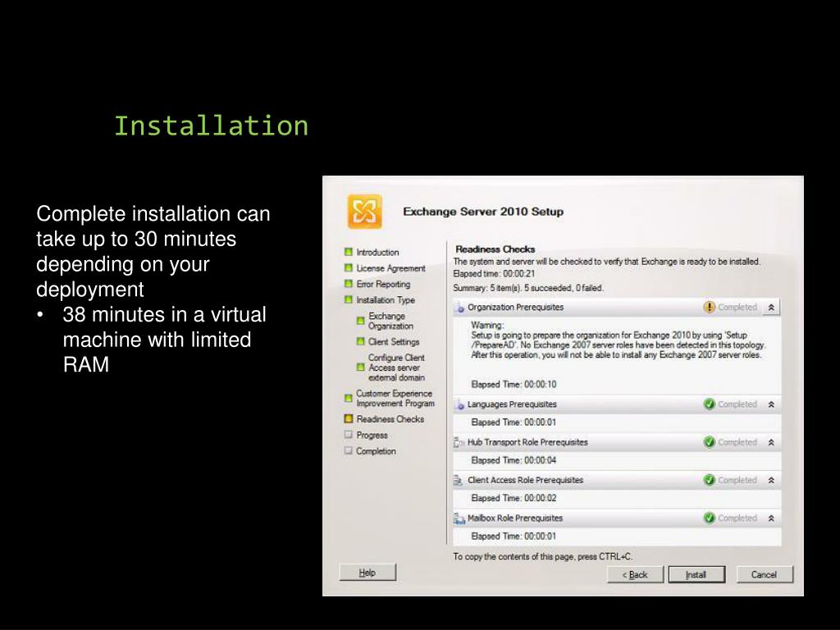Click the Warning message in Organization Prerequisites
The width and height of the screenshot is (840, 630).
(x=619, y=340)
